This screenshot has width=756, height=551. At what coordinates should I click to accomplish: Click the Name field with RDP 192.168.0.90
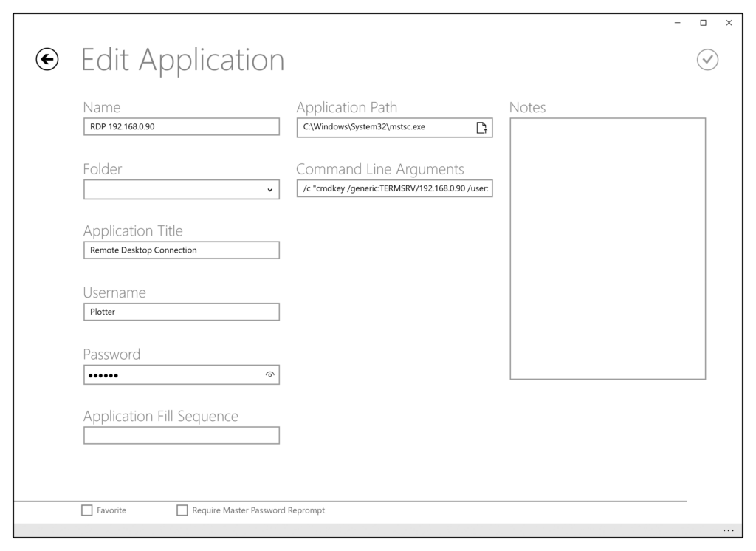coord(181,127)
